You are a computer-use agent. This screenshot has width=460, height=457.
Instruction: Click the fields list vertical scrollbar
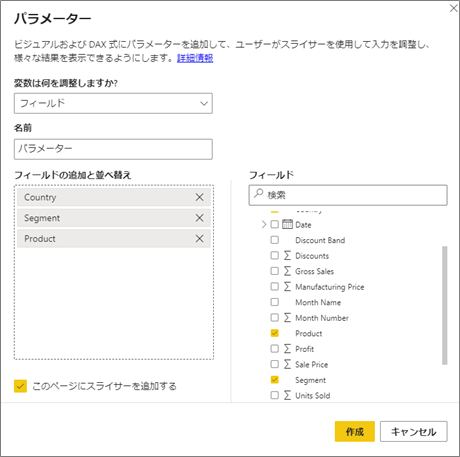pyautogui.click(x=444, y=305)
